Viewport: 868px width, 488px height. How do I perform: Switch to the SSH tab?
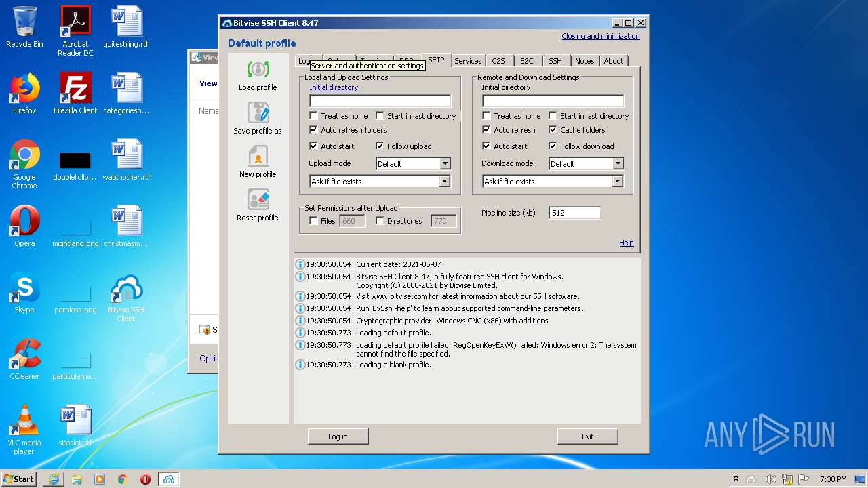tap(555, 61)
